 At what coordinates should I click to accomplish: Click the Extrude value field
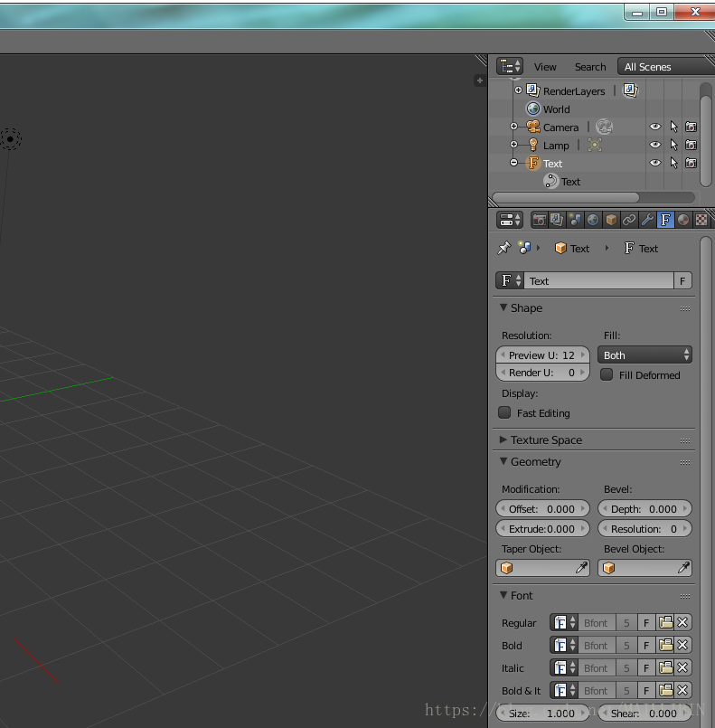542,528
